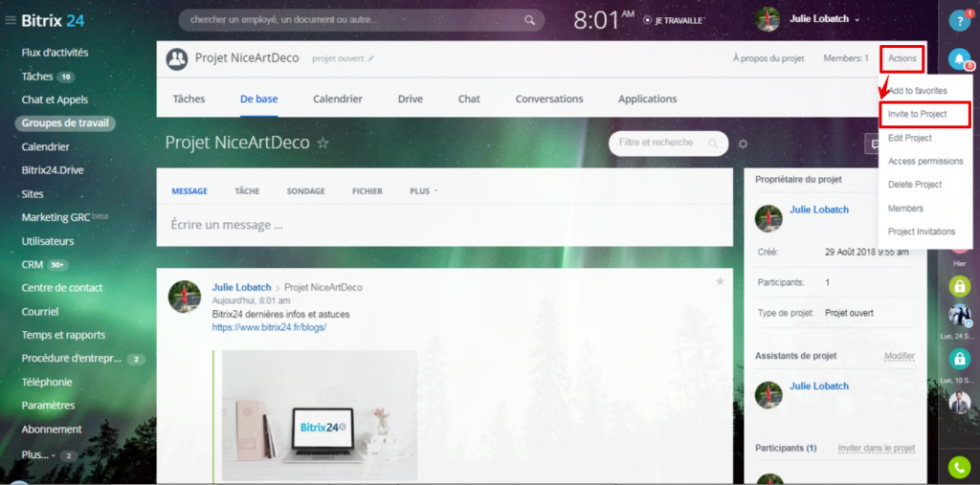Screen dimensions: 980x485
Task: Click Modifier next to Assistants de projet
Action: coord(900,356)
